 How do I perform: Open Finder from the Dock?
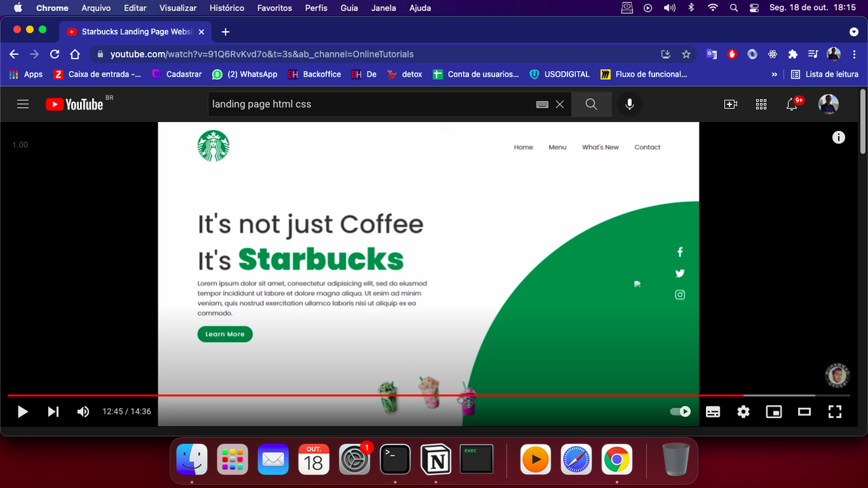[192, 460]
